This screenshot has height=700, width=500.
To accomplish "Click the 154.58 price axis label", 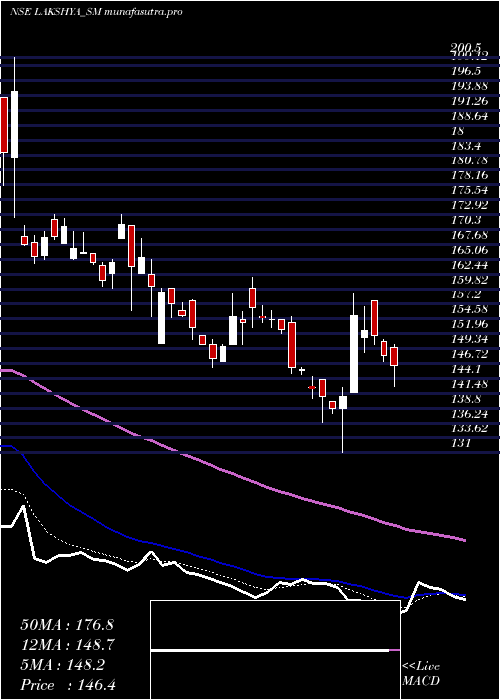I will (470, 309).
